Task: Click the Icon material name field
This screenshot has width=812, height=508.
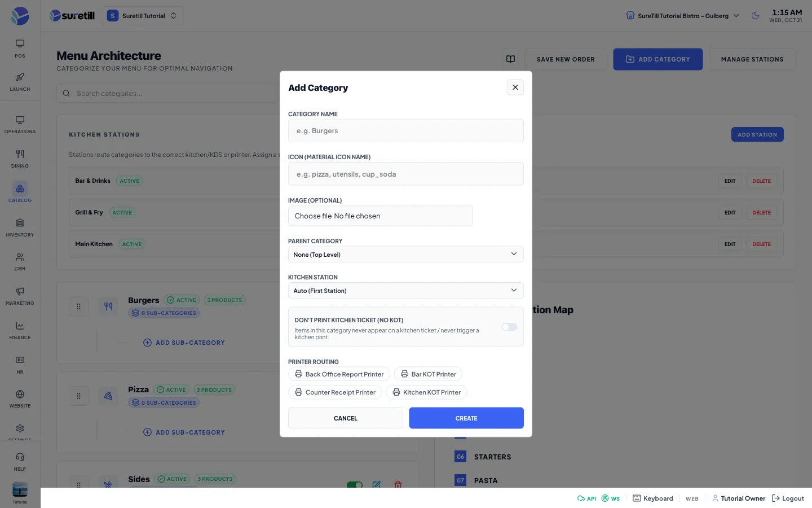Action: point(406,174)
